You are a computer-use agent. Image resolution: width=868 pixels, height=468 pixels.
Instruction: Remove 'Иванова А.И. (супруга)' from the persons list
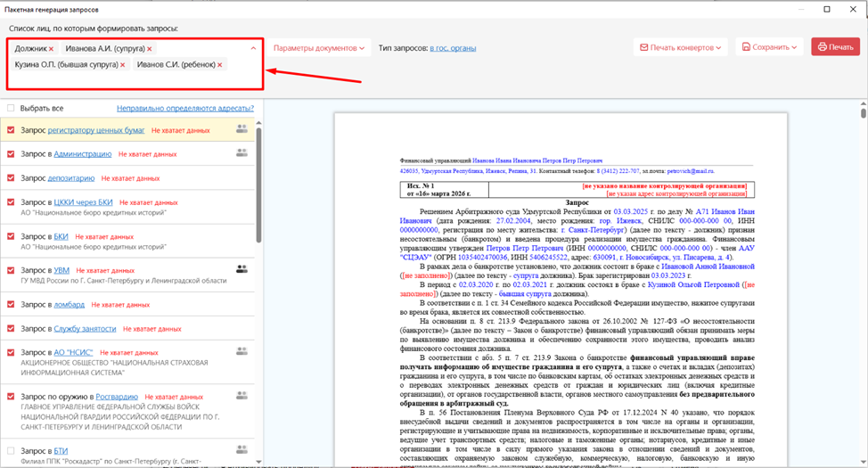pos(149,49)
